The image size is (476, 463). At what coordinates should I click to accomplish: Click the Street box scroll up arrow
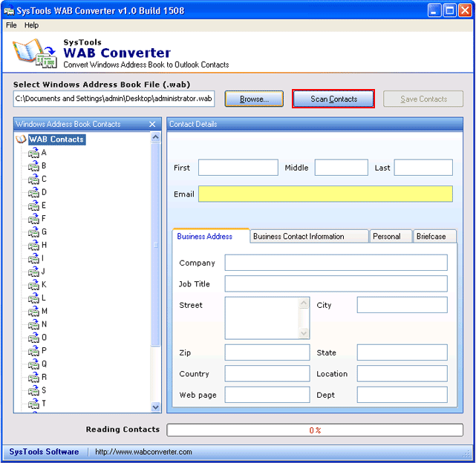[304, 303]
